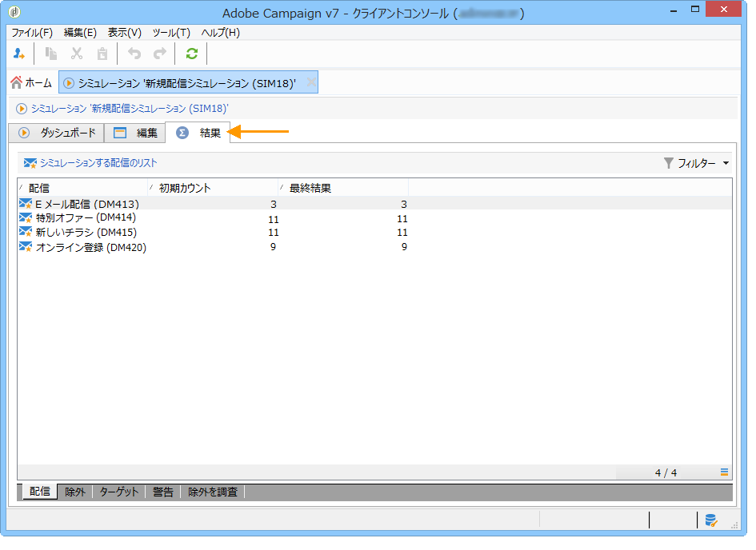
Task: Open the ファイル(F) menu
Action: 32,33
